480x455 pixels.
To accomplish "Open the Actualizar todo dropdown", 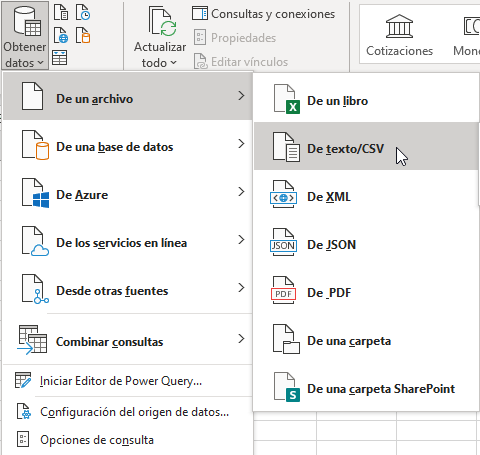I will (x=160, y=63).
